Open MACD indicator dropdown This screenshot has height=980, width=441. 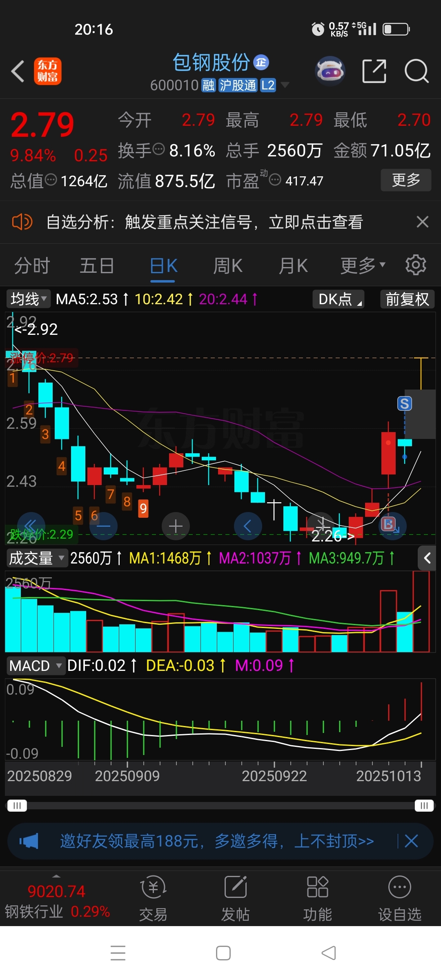click(x=36, y=666)
